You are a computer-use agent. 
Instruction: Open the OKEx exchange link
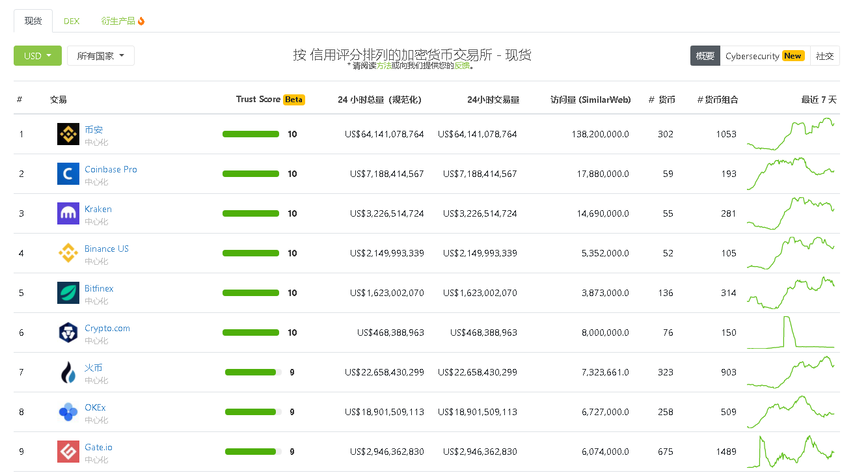coord(95,407)
